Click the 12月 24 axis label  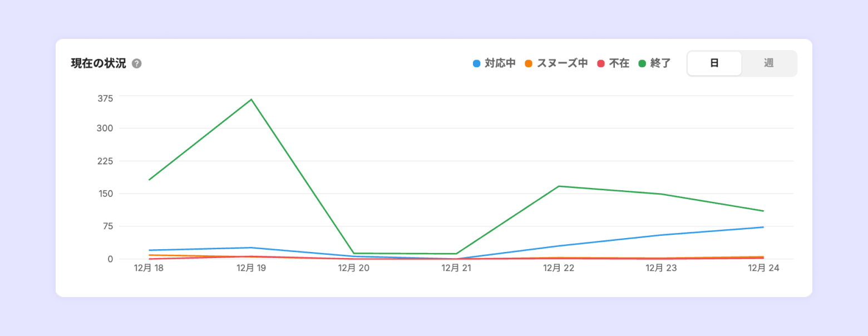[763, 268]
